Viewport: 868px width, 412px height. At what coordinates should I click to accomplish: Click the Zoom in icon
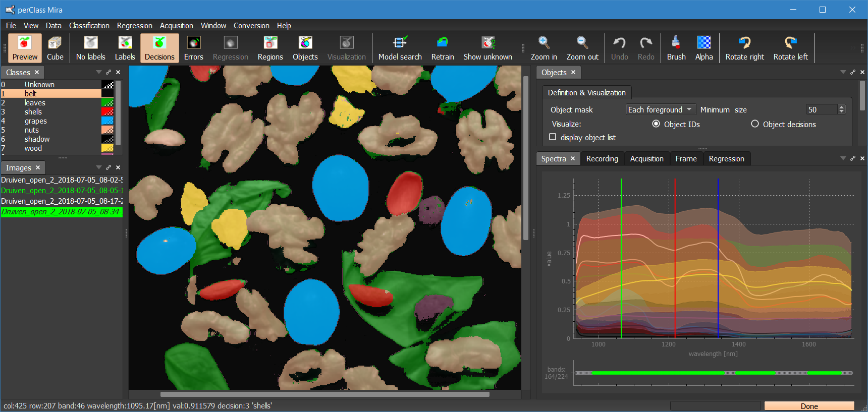coord(544,48)
